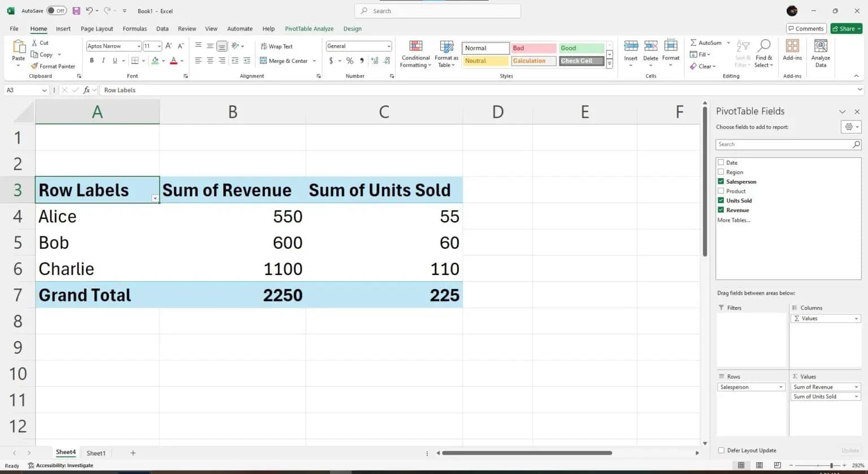The width and height of the screenshot is (868, 474).
Task: Click the title bar Search box
Action: (437, 11)
